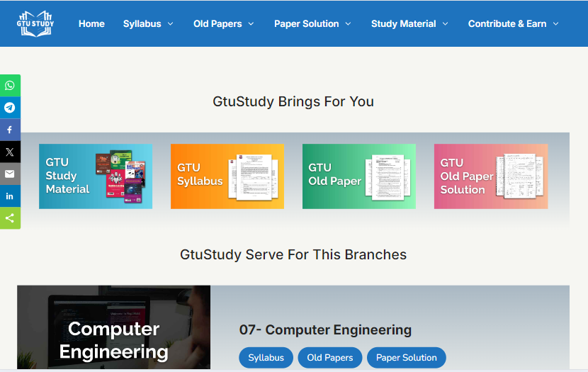The image size is (588, 372).
Task: Expand the Old Papers dropdown chevron
Action: tap(251, 23)
